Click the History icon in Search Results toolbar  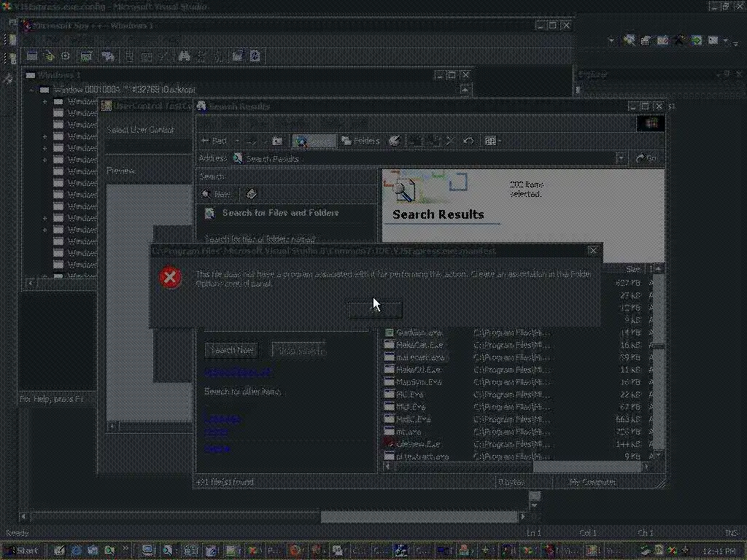395,141
